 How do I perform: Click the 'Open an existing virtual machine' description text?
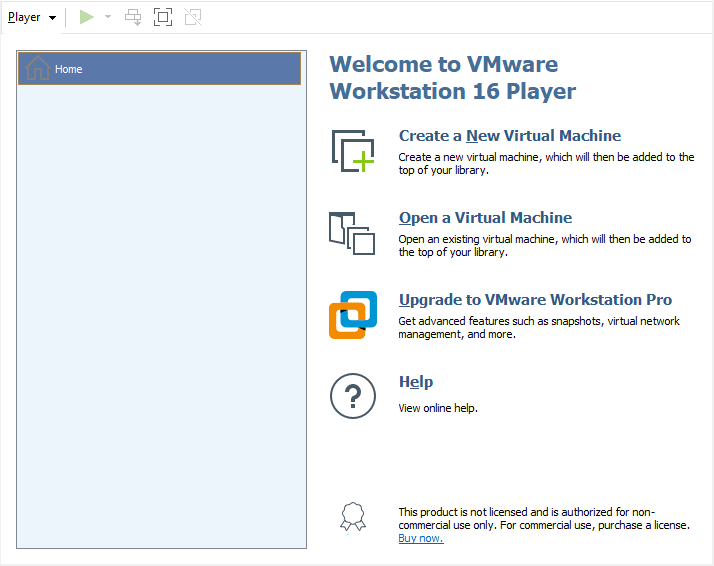click(545, 245)
